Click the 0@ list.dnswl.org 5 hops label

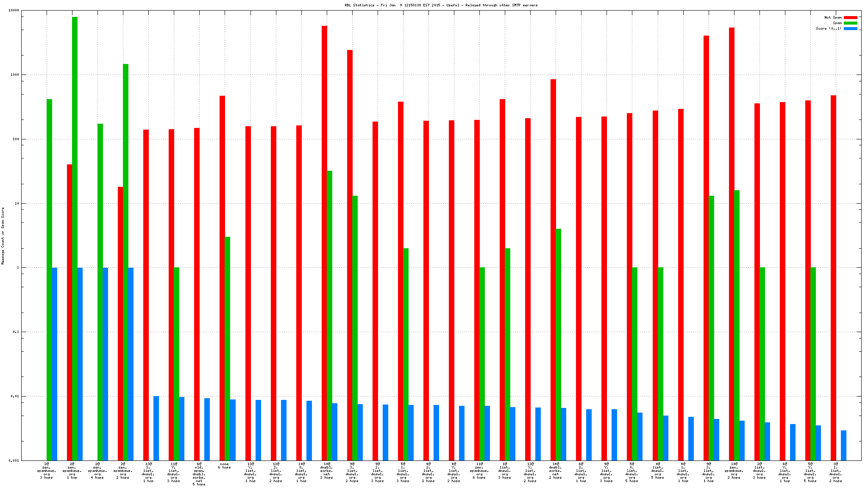click(x=657, y=471)
